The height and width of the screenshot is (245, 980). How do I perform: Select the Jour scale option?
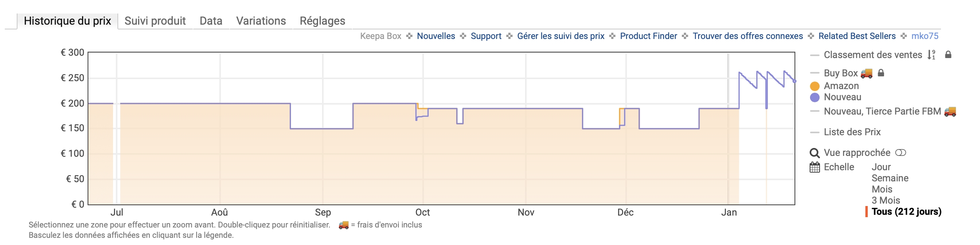(881, 167)
